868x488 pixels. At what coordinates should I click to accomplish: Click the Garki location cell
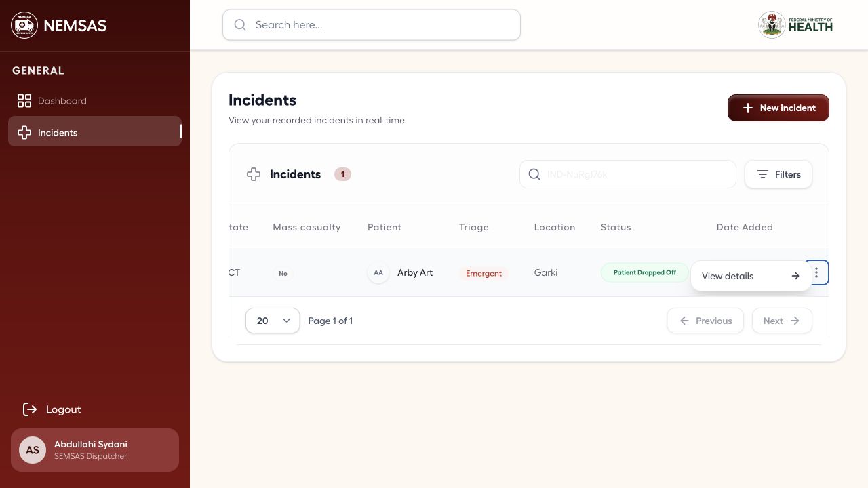coord(546,272)
